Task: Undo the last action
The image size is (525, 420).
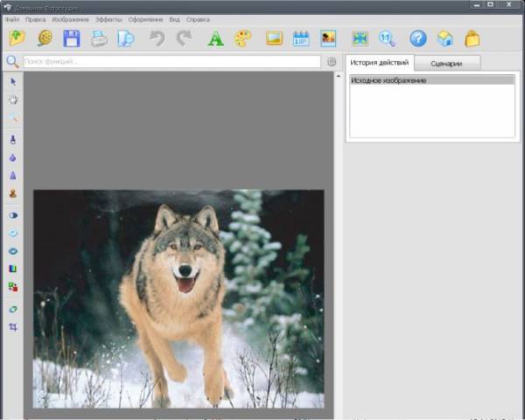Action: click(x=157, y=38)
